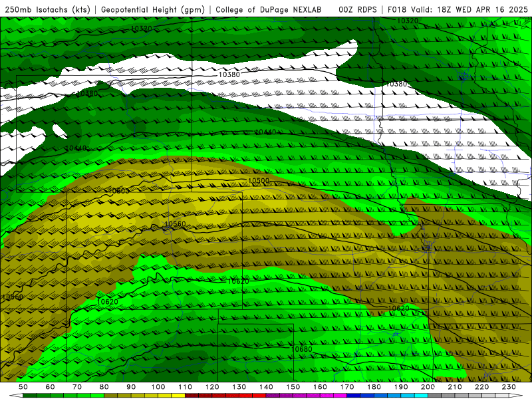Image resolution: width=532 pixels, height=399 pixels.
Task: Click the 210 scale label
Action: coord(455,387)
